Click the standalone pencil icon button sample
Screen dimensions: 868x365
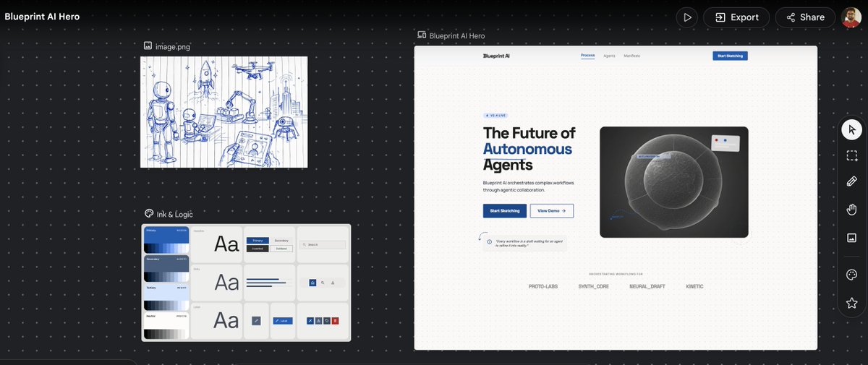pyautogui.click(x=256, y=321)
